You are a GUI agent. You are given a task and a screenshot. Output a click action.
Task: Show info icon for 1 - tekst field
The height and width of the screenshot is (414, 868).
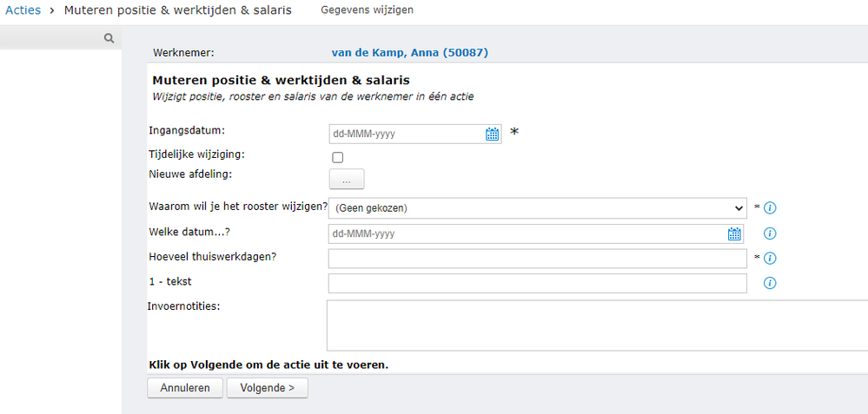(769, 283)
